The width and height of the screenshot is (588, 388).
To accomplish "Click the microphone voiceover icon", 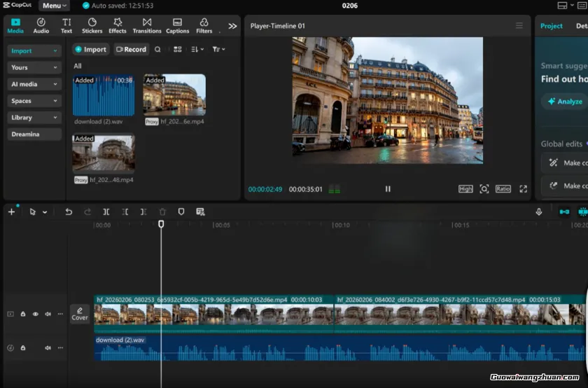I will [x=539, y=212].
